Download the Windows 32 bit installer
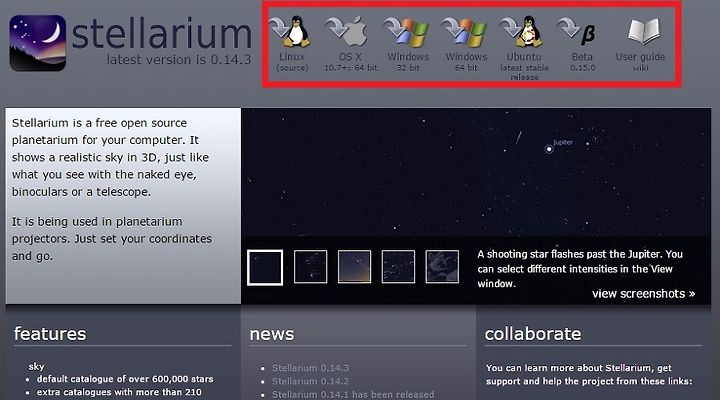720x400 pixels. [x=408, y=33]
